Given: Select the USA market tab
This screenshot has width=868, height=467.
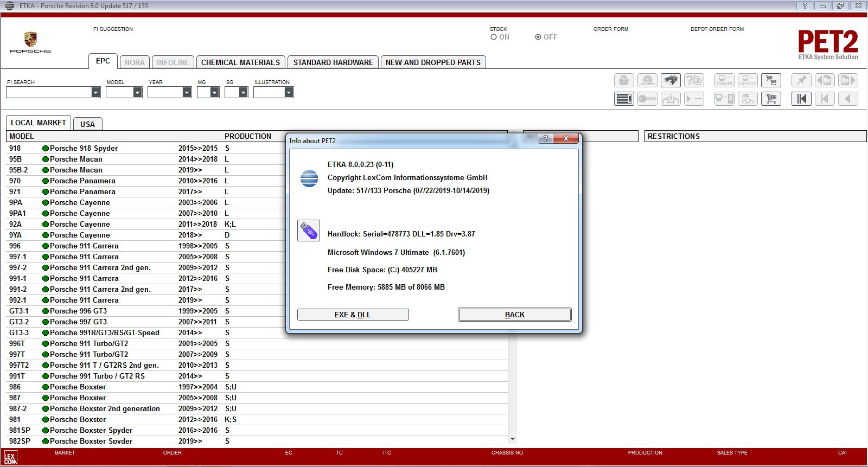Looking at the screenshot, I should pos(87,124).
